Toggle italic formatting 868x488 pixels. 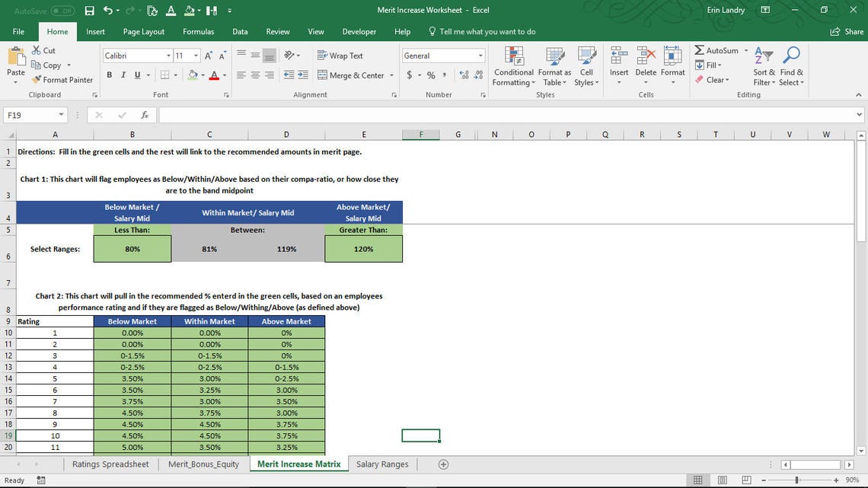[123, 75]
